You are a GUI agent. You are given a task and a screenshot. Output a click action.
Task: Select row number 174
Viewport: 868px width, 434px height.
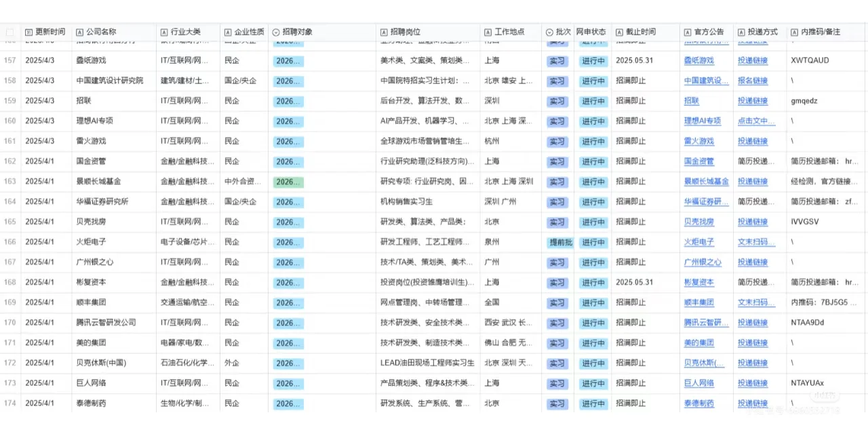[x=10, y=403]
